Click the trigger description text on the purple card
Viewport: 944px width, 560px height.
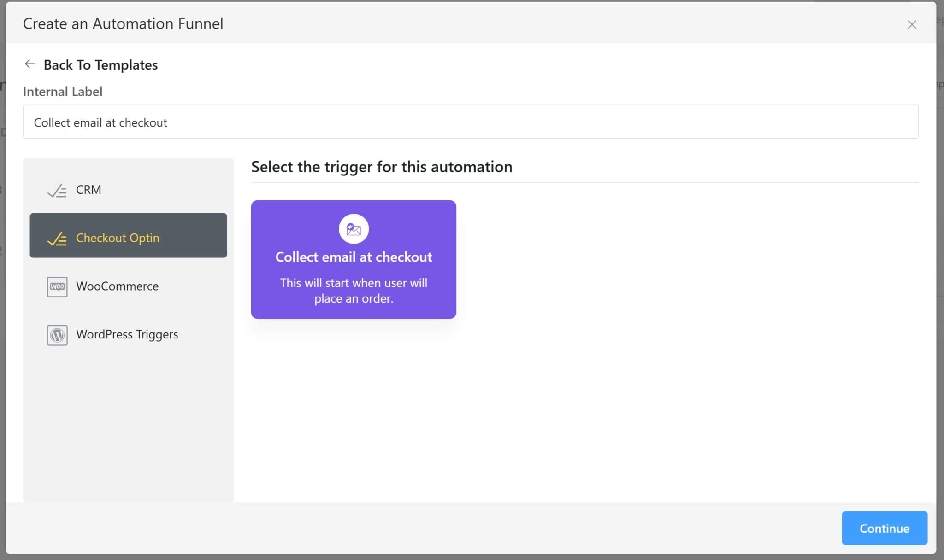[353, 291]
